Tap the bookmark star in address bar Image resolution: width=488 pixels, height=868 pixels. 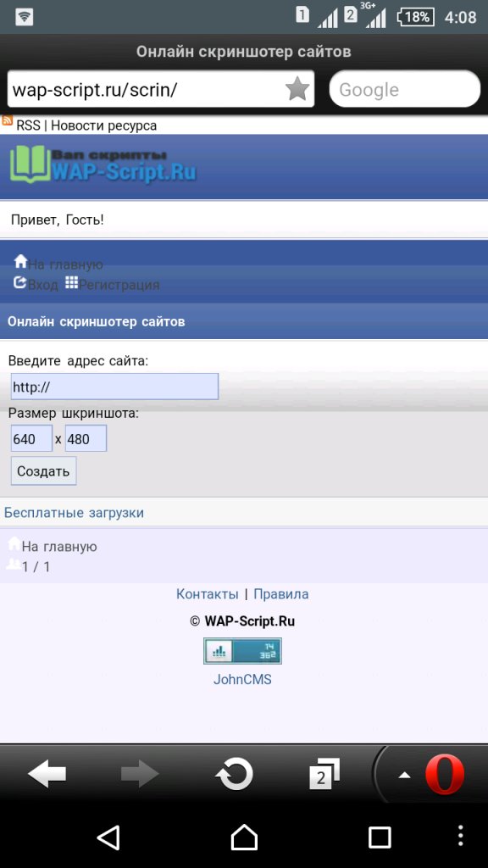pyautogui.click(x=297, y=89)
